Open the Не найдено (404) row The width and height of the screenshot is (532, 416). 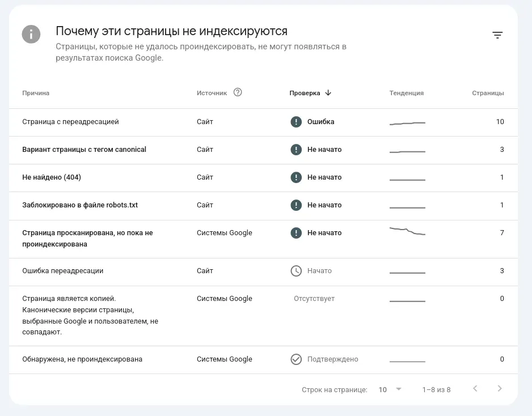[263, 178]
